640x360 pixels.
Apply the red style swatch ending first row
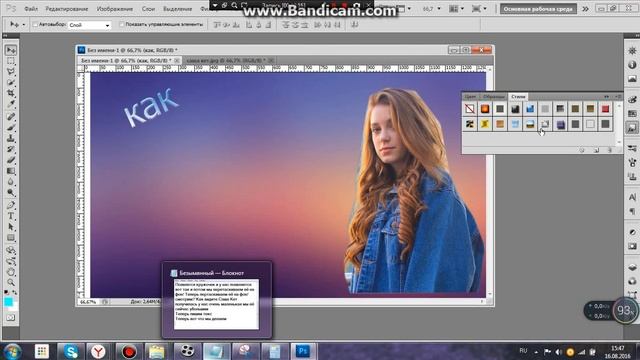click(x=605, y=109)
